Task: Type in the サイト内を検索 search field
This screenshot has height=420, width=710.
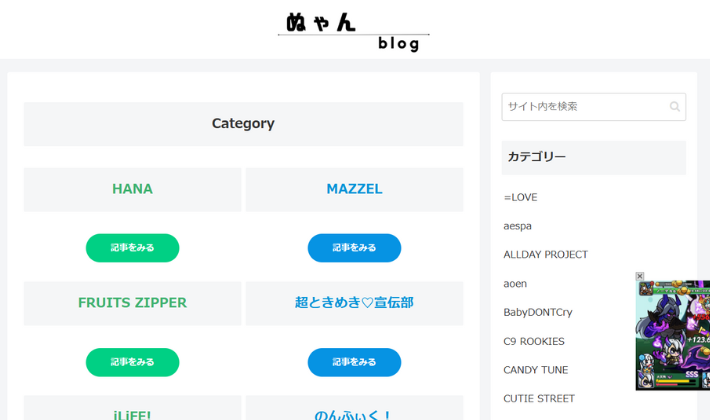Action: [584, 107]
